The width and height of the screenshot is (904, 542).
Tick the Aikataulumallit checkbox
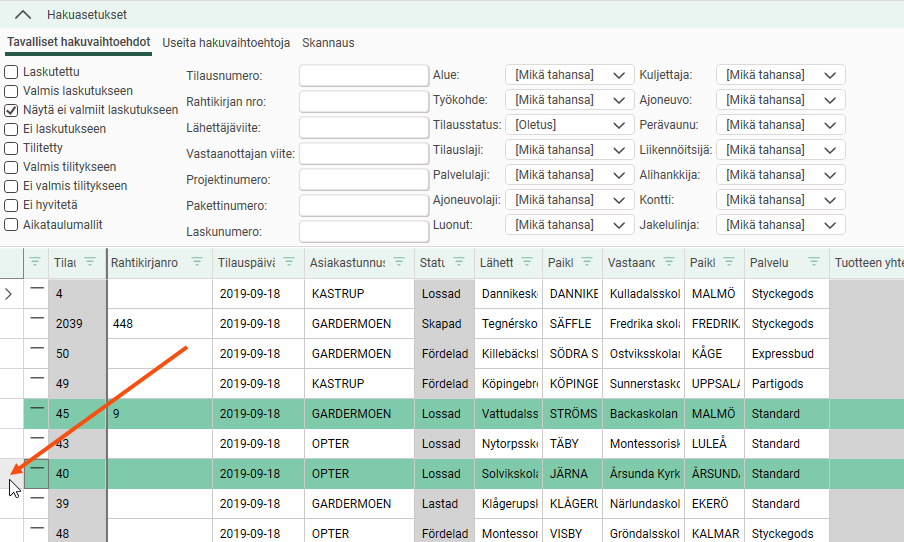click(12, 225)
